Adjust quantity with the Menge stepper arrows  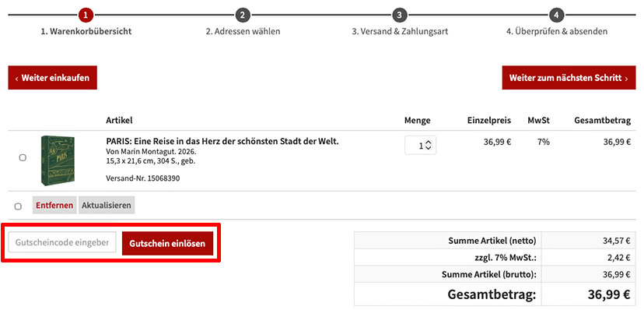(x=429, y=146)
